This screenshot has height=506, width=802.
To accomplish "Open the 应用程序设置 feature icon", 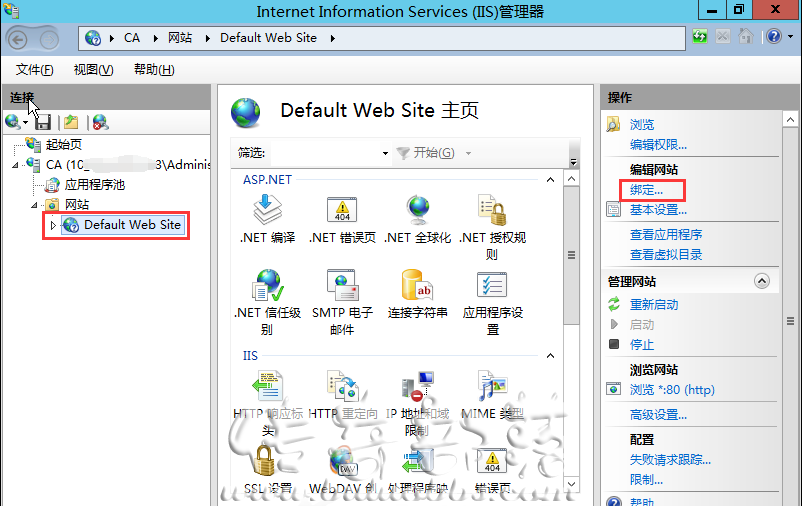I will pos(492,285).
